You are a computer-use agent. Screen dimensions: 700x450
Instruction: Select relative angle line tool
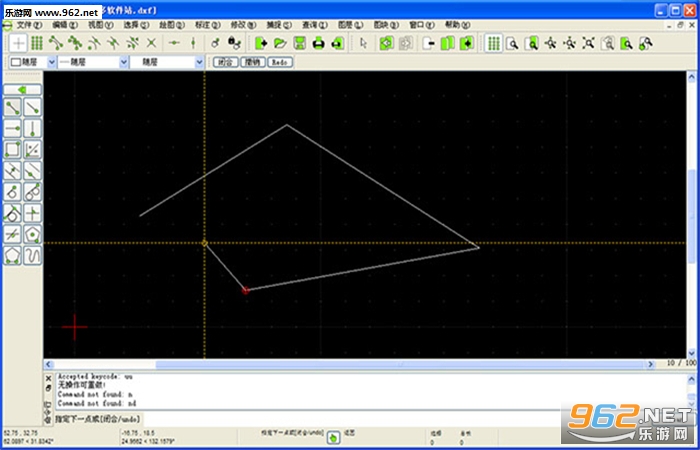point(13,234)
